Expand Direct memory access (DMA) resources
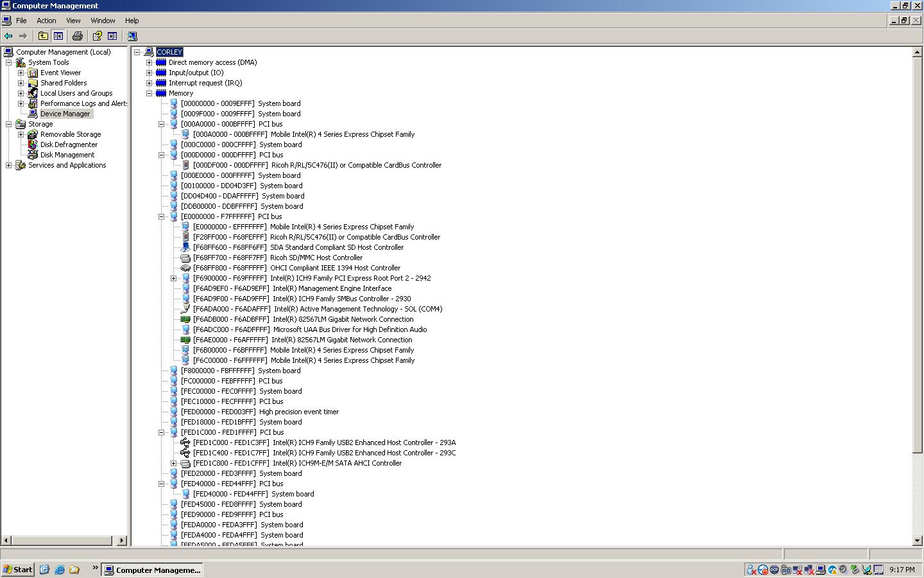 click(149, 62)
